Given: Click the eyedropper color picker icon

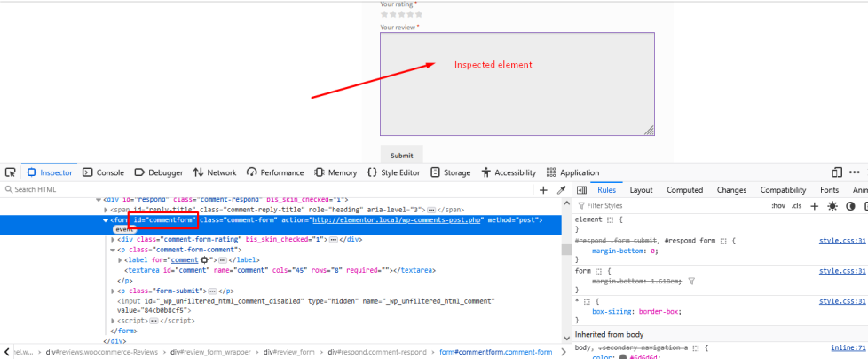Looking at the screenshot, I should click(x=561, y=190).
